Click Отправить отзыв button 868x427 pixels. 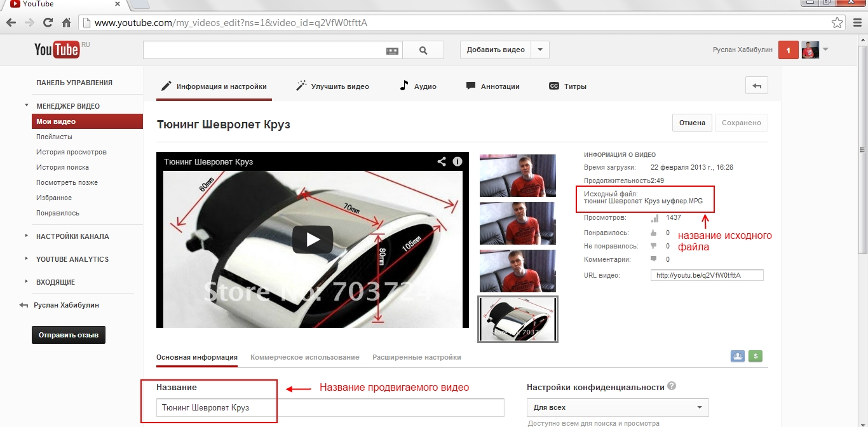coord(69,335)
